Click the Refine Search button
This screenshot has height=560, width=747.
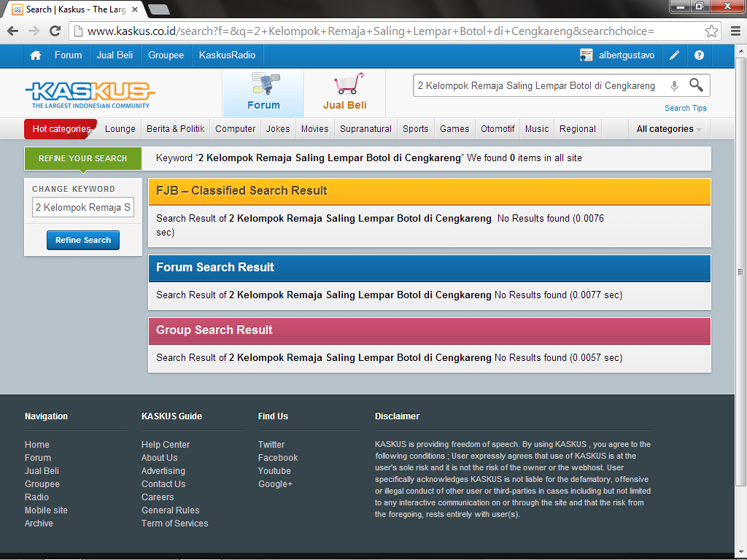pos(83,240)
